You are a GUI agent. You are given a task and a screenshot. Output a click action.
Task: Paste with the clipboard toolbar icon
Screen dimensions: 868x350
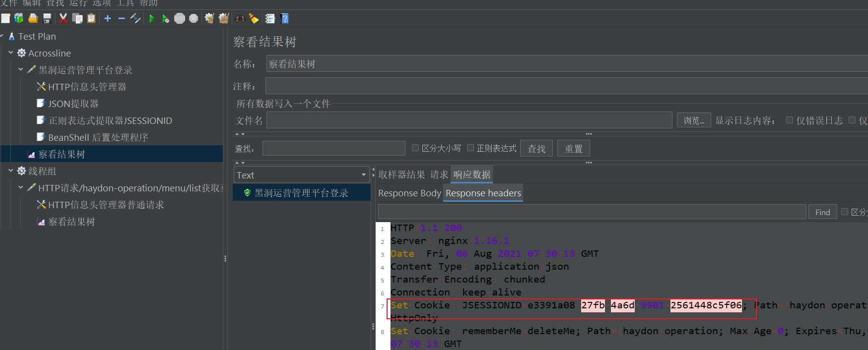click(x=91, y=18)
